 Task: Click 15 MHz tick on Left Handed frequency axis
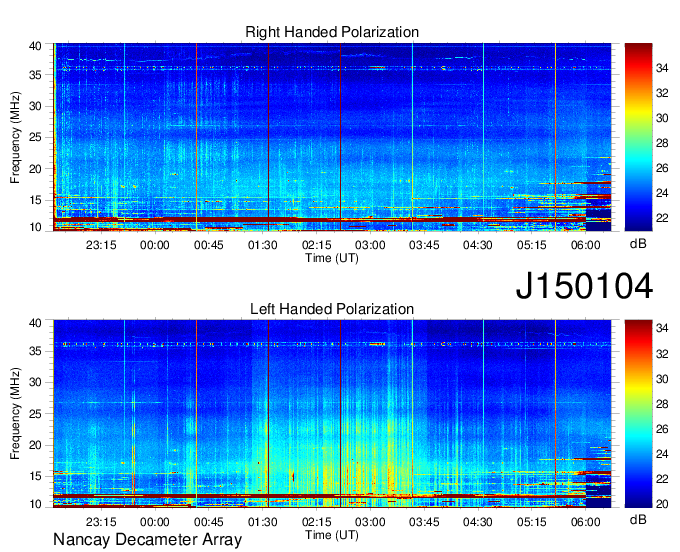tap(36, 476)
